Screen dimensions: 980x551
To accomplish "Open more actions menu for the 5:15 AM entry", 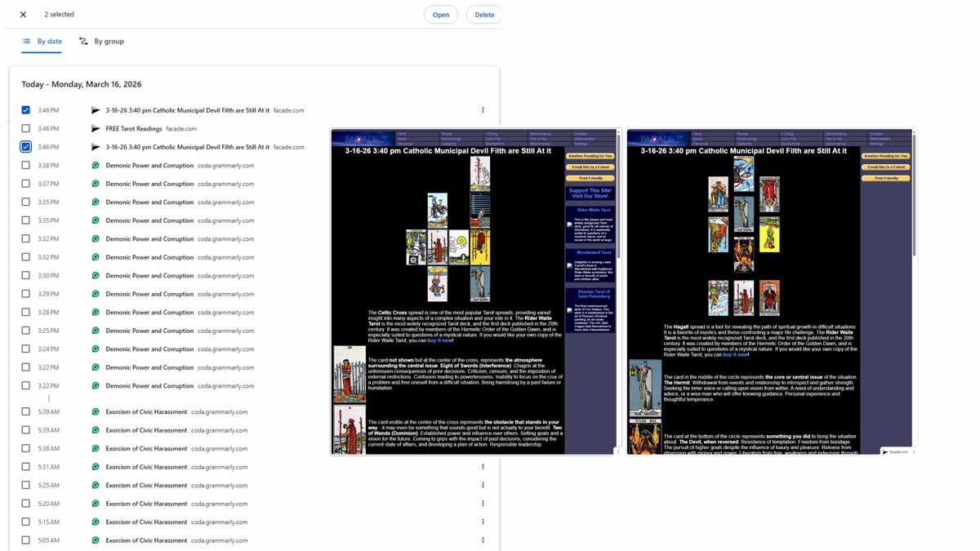I will [x=483, y=522].
